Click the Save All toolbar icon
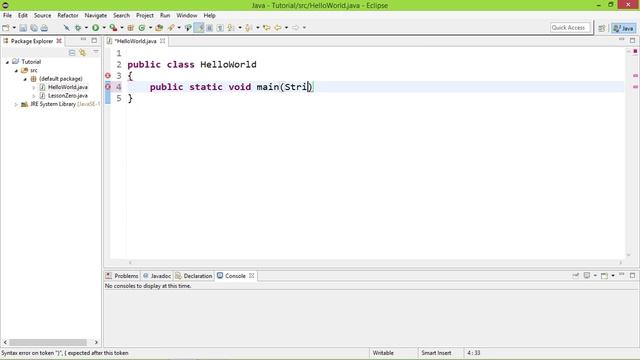 click(34, 28)
